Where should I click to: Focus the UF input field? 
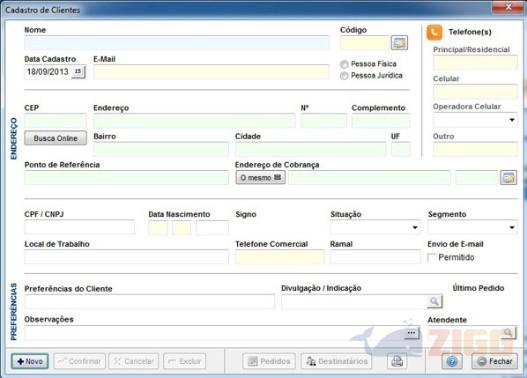tap(400, 150)
